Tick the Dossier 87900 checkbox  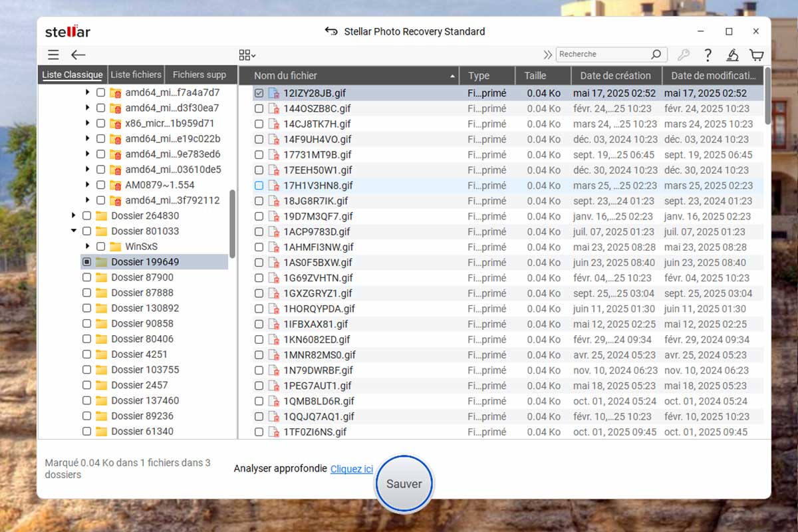click(x=86, y=277)
